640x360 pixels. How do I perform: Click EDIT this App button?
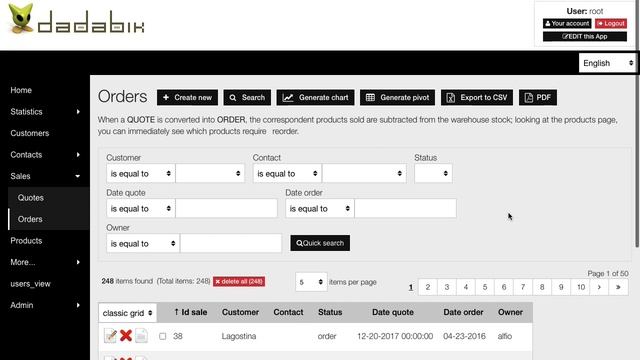coord(584,36)
